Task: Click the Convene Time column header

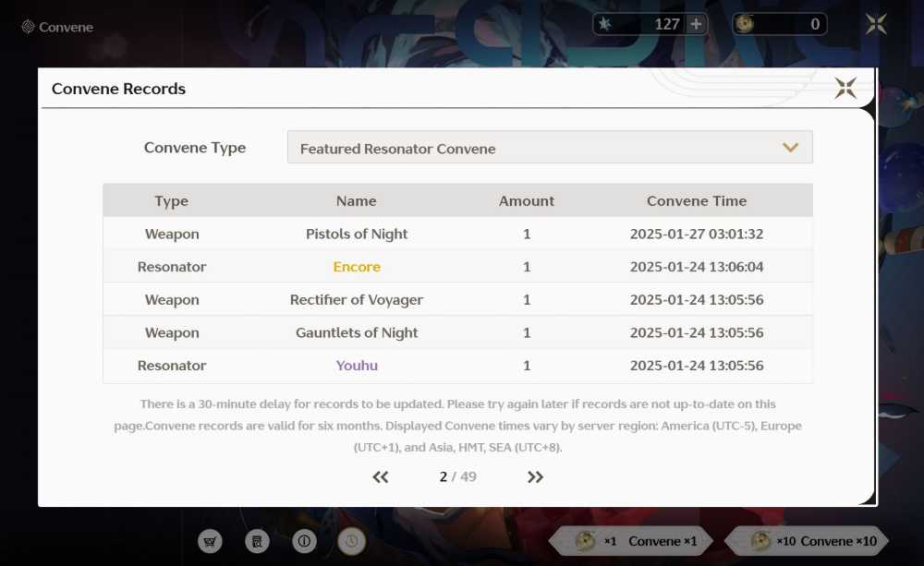Action: (x=697, y=201)
